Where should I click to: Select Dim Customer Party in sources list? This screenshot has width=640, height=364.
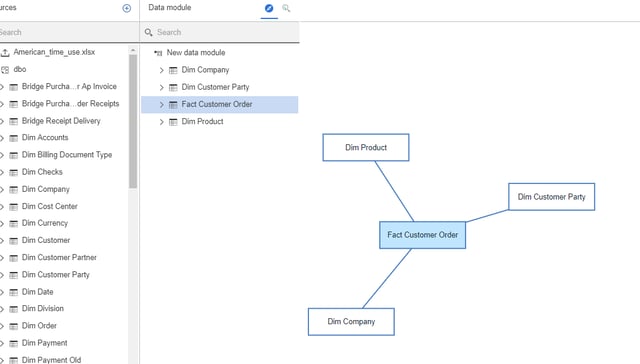[x=56, y=275]
